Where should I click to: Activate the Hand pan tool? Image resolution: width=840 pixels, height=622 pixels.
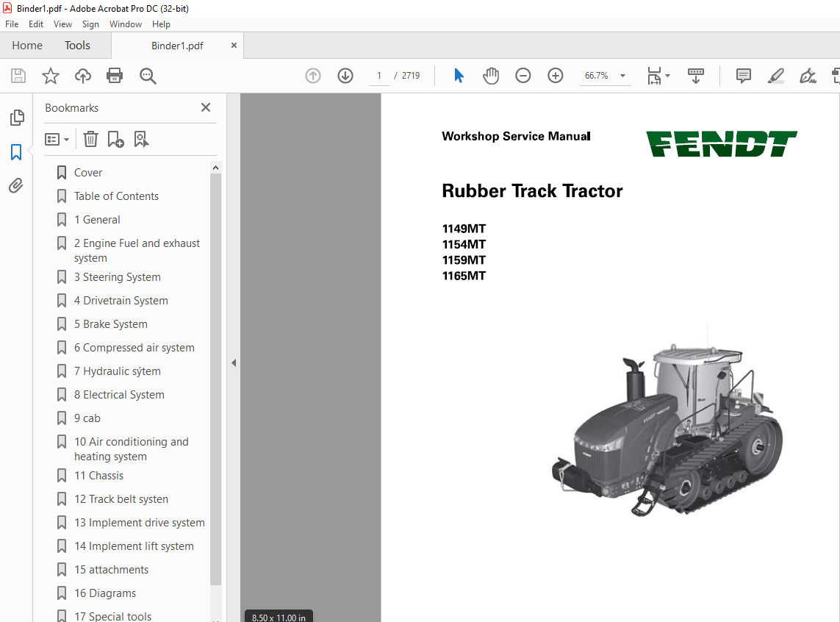pyautogui.click(x=491, y=76)
